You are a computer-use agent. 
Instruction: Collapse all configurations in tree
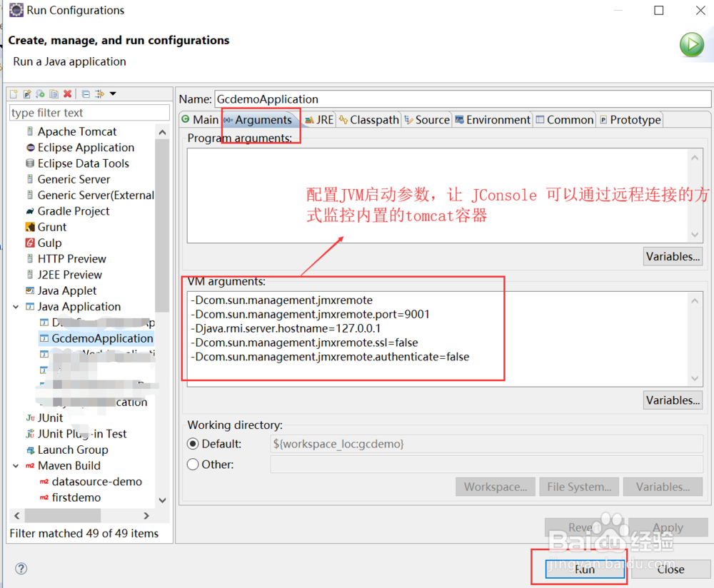click(86, 93)
